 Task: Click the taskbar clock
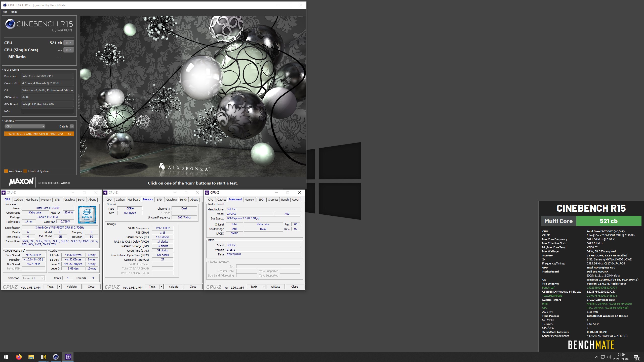point(621,357)
